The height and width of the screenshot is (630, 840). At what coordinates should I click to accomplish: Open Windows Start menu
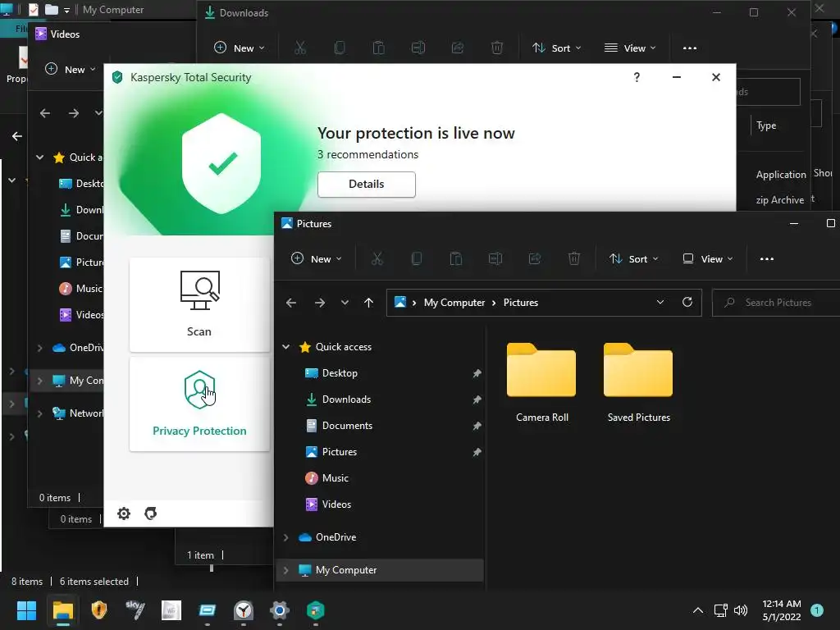(x=26, y=610)
